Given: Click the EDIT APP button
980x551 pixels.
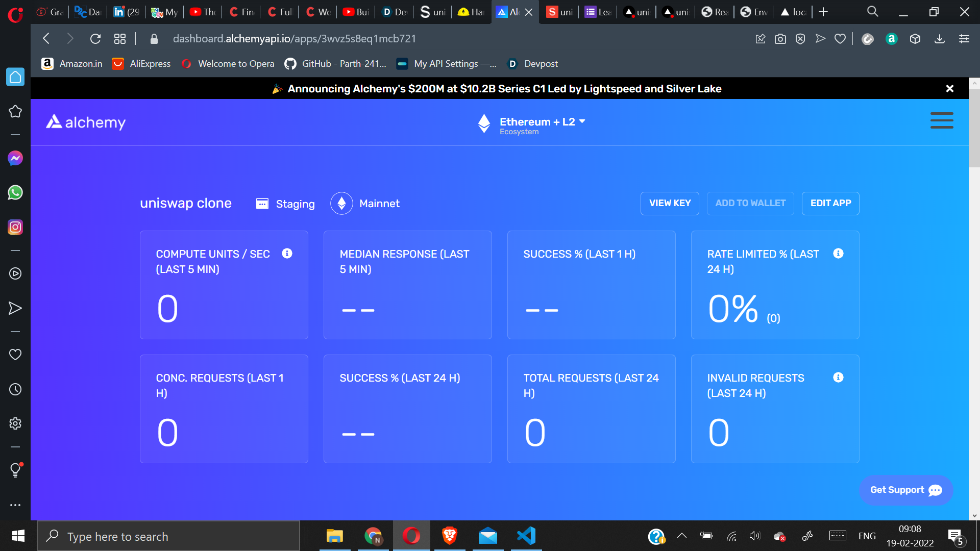Looking at the screenshot, I should 830,203.
